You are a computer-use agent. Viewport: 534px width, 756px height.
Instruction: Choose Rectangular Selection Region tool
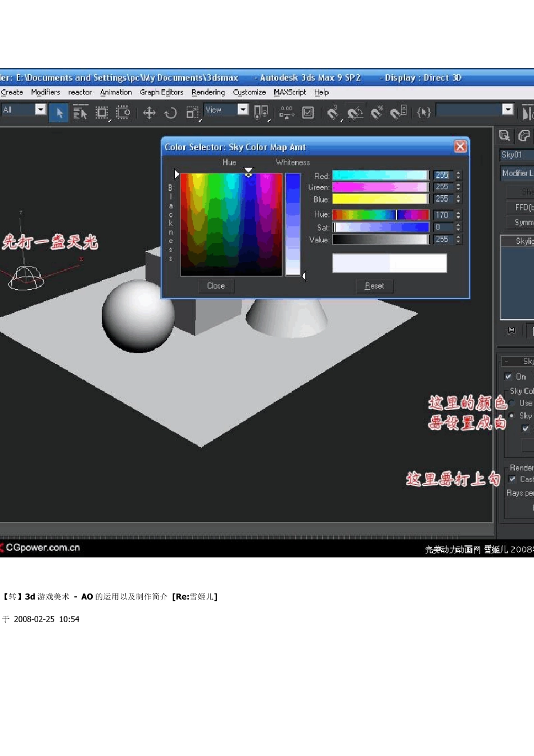pyautogui.click(x=102, y=113)
